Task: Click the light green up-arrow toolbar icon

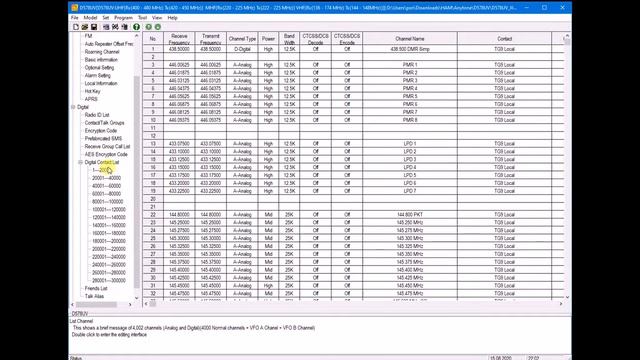Action: pyautogui.click(x=149, y=27)
